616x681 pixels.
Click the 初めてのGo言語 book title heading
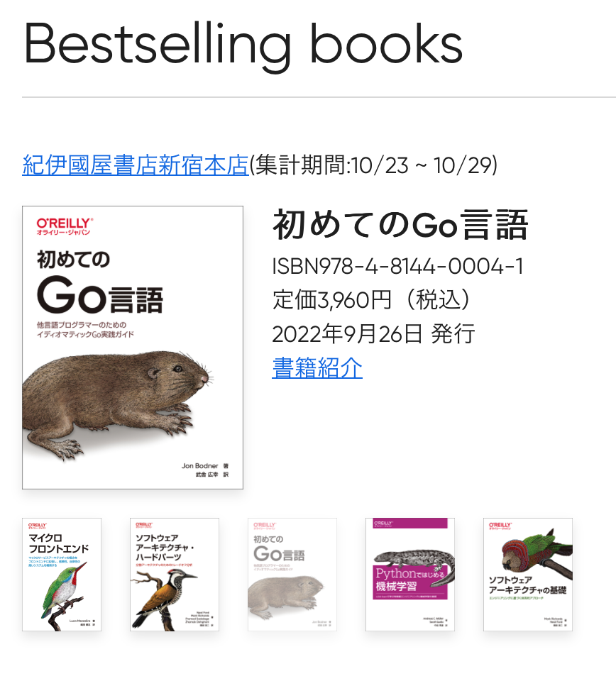tap(400, 225)
